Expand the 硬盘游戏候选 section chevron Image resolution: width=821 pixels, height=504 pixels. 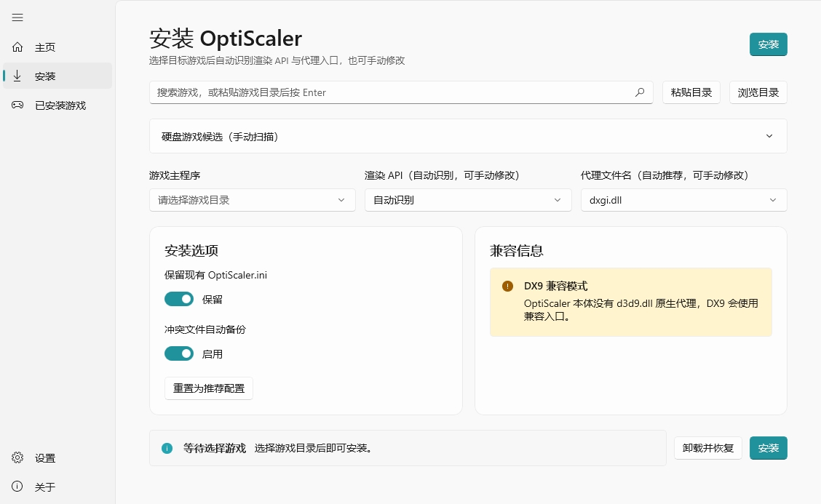[x=769, y=136]
